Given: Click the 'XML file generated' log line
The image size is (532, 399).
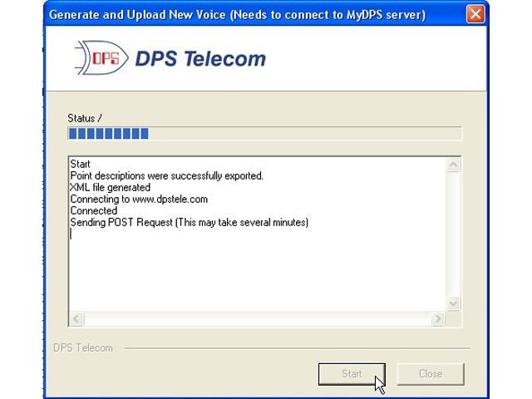Looking at the screenshot, I should point(111,187).
